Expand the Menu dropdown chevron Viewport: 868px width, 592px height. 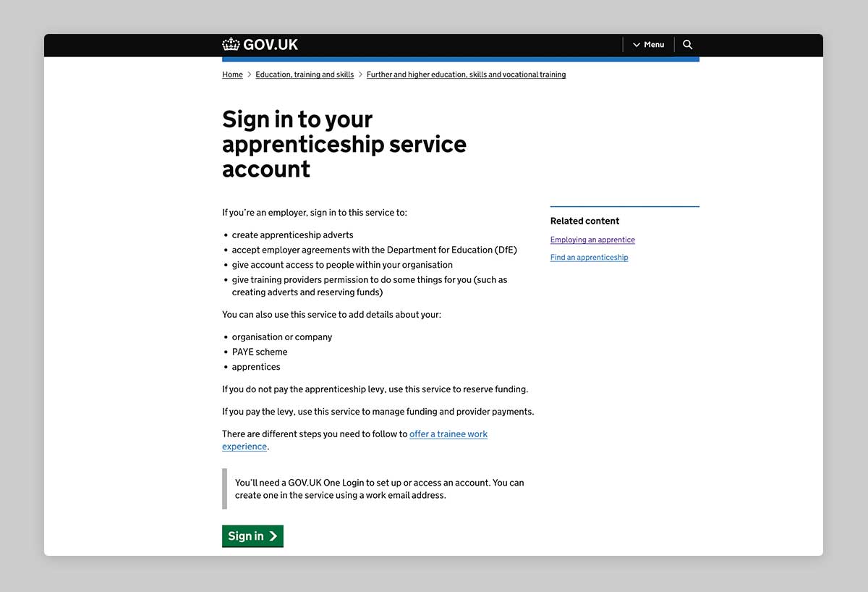637,45
